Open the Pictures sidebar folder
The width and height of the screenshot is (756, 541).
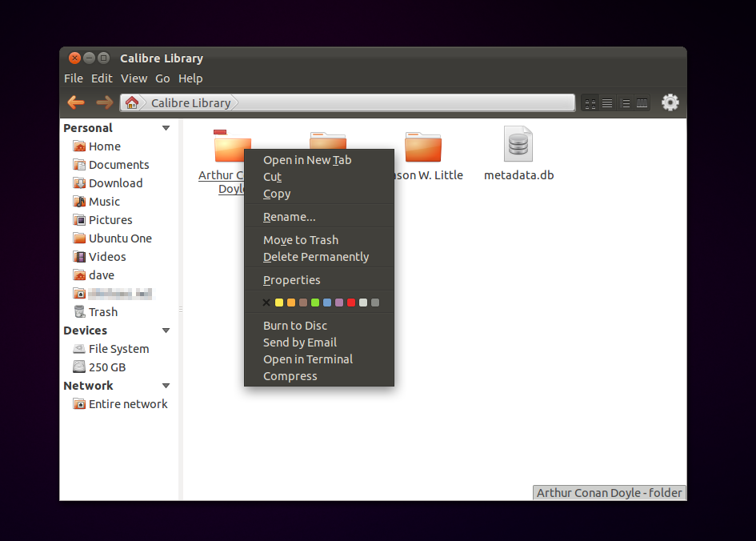point(102,219)
